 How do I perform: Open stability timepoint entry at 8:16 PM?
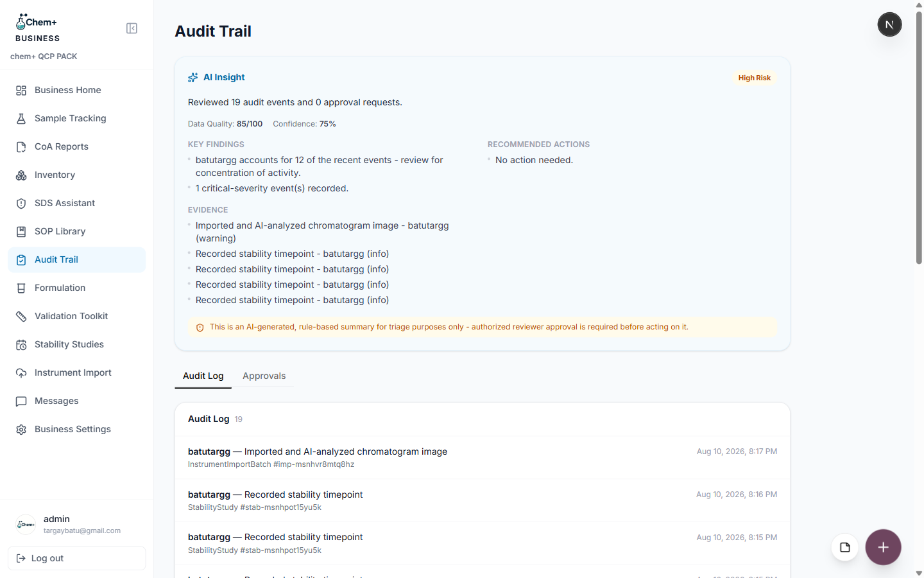pos(483,501)
